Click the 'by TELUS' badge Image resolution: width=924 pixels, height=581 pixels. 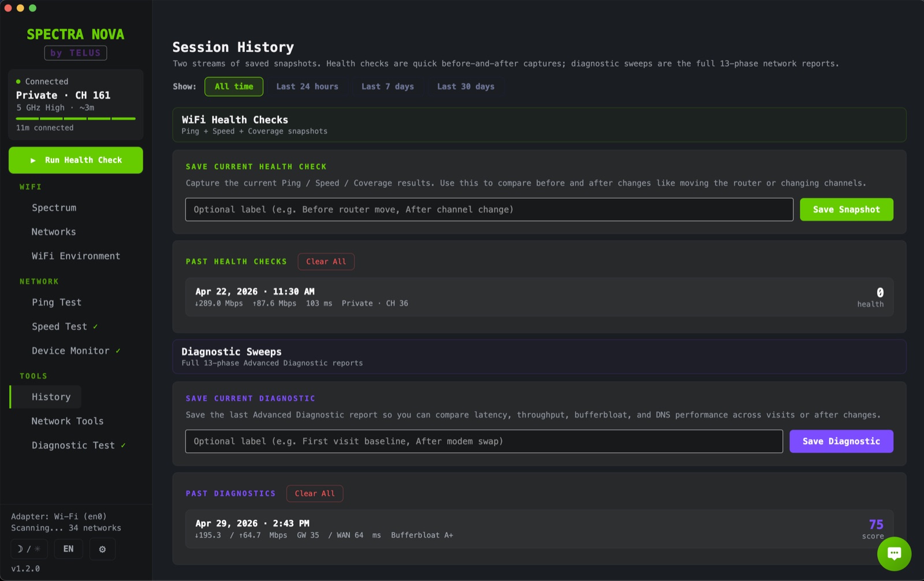[x=76, y=53]
